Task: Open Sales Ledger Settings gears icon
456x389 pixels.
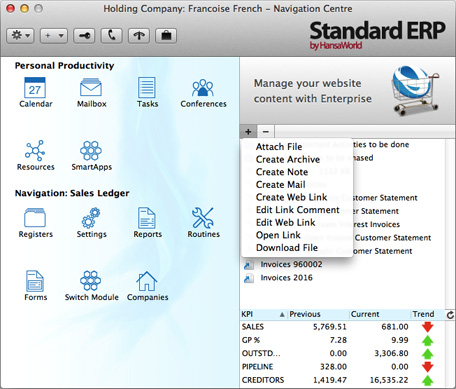Action: [91, 218]
